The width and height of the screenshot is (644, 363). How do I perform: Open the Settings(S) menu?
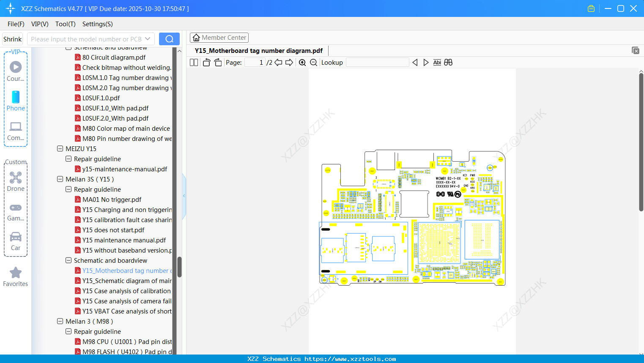pyautogui.click(x=97, y=24)
